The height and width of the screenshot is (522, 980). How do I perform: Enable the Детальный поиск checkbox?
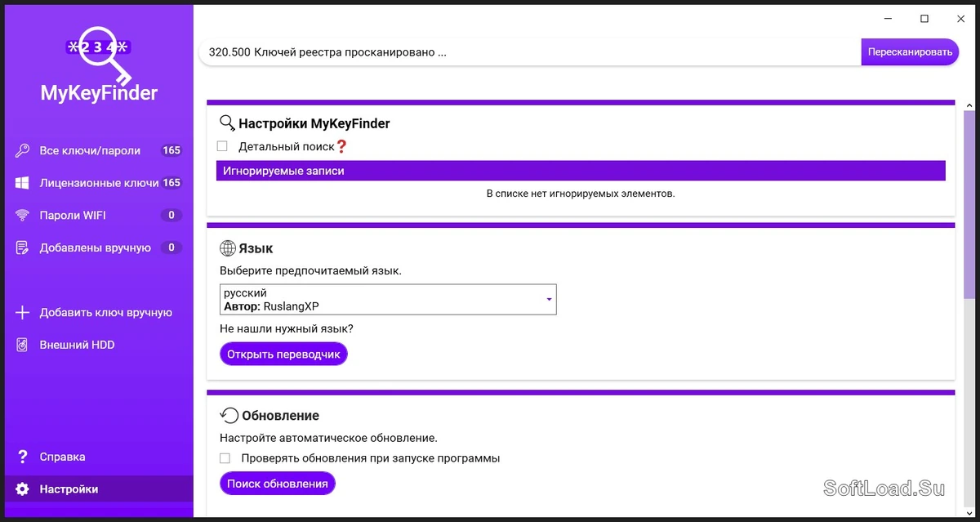tap(222, 146)
